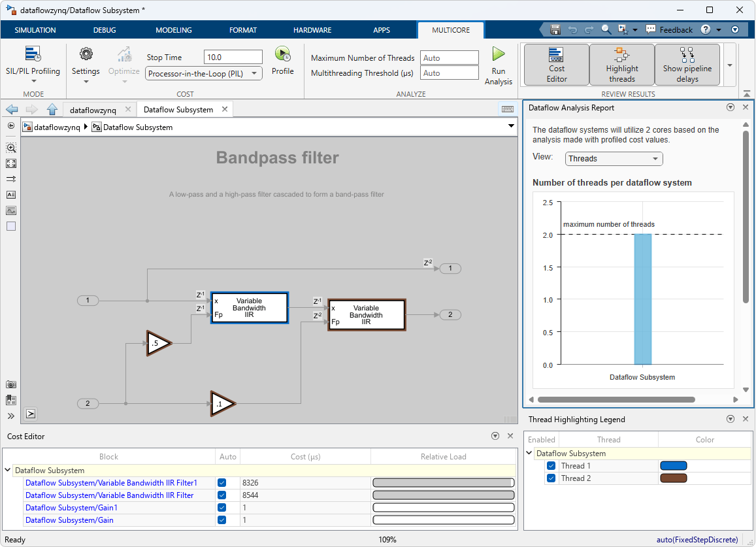Uncheck Auto for Variable Bandwidth IIR Filter1
Image resolution: width=756 pixels, height=547 pixels.
(222, 482)
